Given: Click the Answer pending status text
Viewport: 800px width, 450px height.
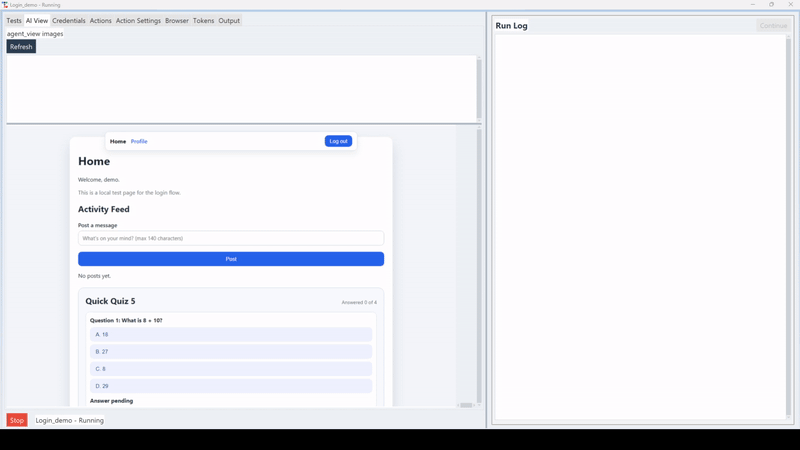Looking at the screenshot, I should pos(111,401).
